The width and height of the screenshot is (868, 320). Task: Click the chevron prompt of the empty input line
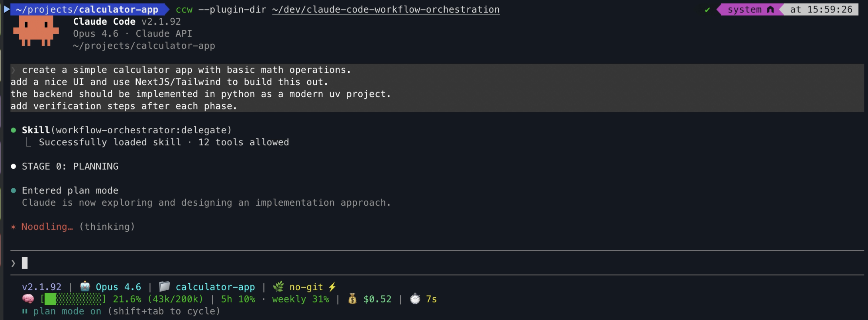tap(14, 263)
